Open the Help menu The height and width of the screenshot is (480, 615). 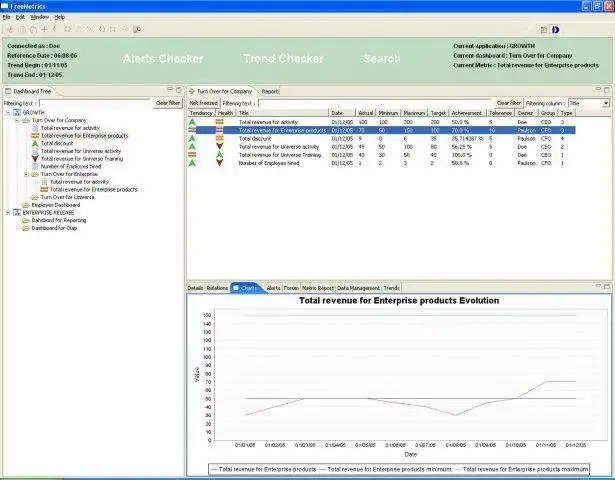[x=60, y=17]
